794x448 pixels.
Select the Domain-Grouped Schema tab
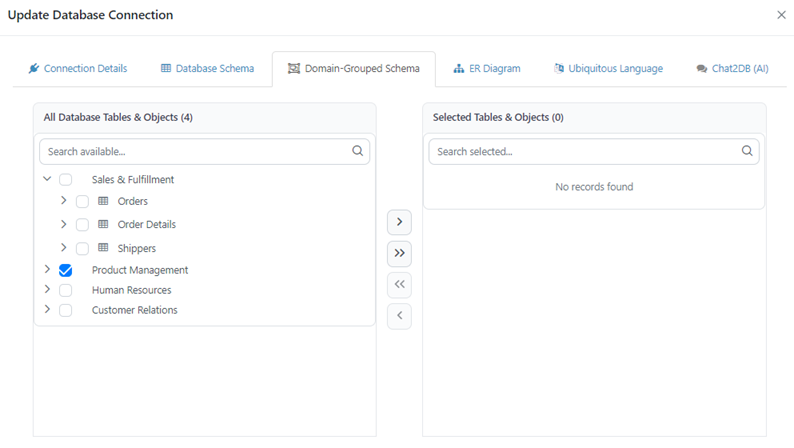(354, 69)
